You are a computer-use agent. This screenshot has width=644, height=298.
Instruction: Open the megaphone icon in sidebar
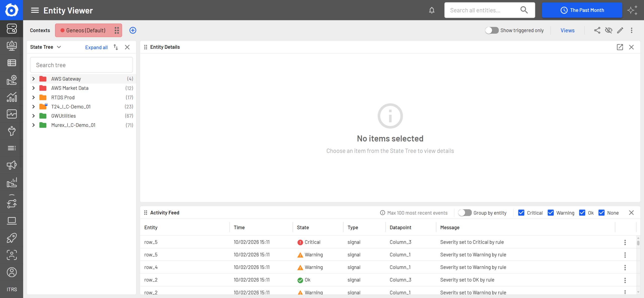12,165
